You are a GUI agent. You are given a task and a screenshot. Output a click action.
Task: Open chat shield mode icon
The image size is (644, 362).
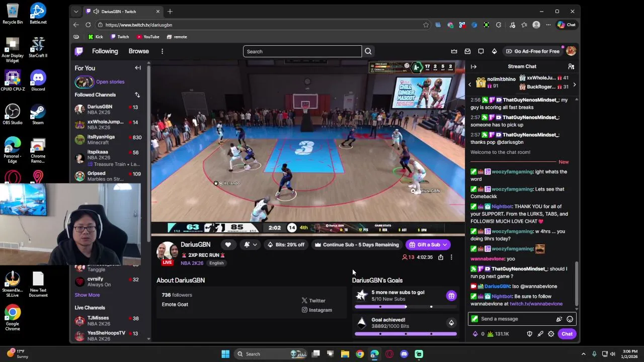pos(529,334)
